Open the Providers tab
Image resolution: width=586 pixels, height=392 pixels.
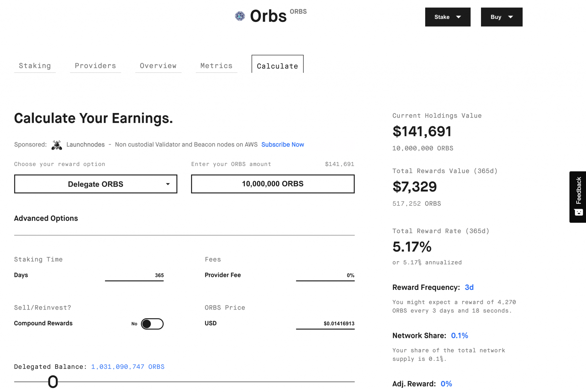95,66
